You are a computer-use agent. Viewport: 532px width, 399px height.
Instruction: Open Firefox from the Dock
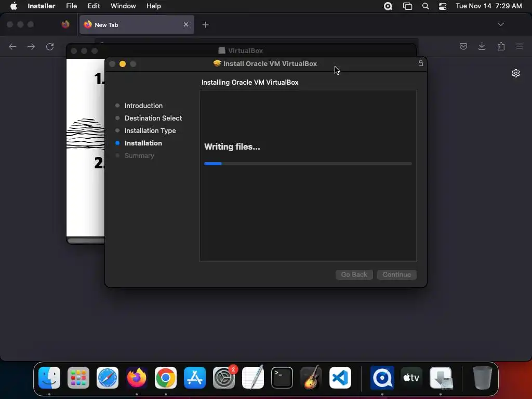click(137, 377)
